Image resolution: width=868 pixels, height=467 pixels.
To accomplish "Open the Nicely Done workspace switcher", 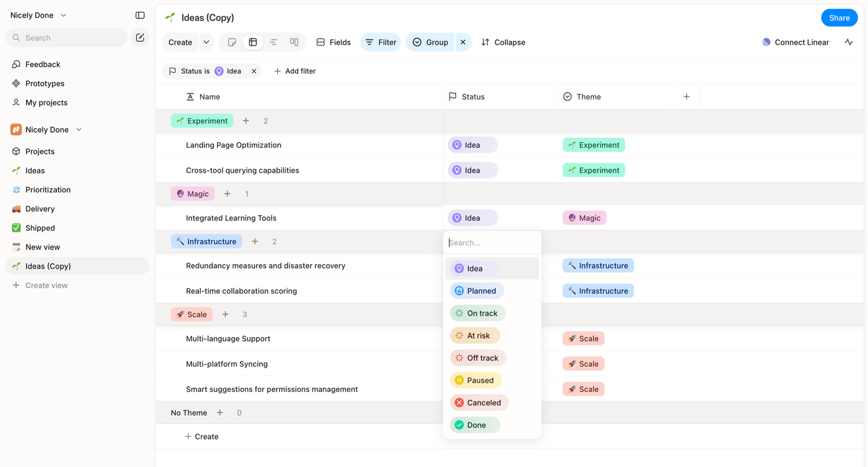I will pos(38,15).
